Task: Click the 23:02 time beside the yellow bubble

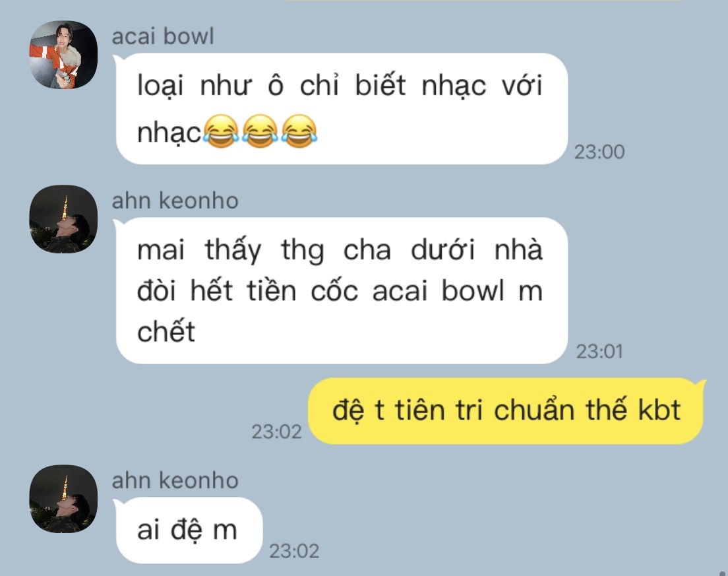Action: pos(277,432)
